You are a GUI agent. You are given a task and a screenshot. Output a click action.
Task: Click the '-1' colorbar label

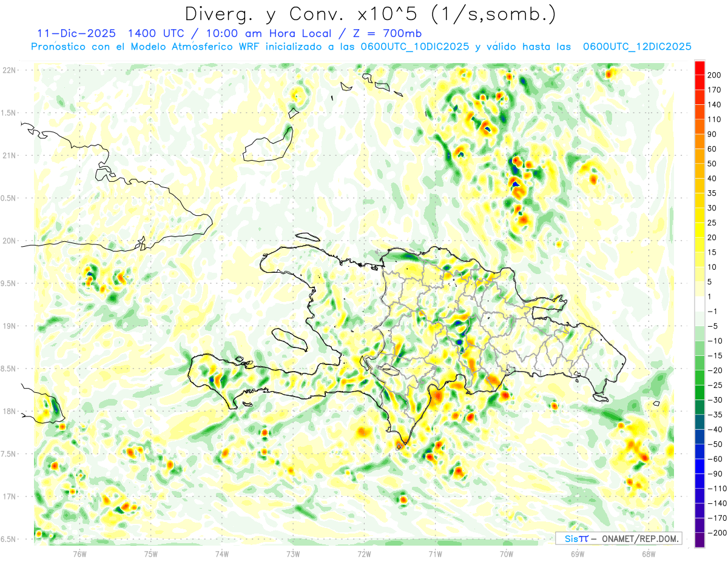pos(713,312)
